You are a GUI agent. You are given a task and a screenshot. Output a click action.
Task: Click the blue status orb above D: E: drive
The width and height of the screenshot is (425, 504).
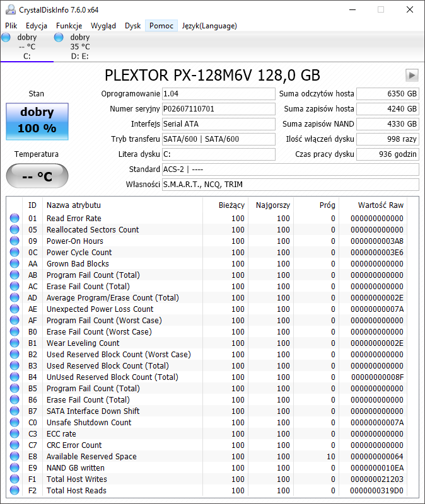point(59,37)
